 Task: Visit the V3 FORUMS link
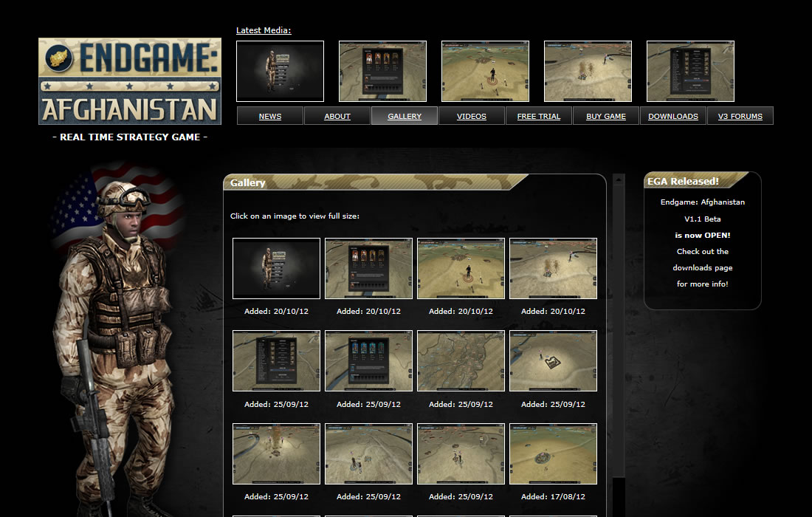pyautogui.click(x=740, y=116)
